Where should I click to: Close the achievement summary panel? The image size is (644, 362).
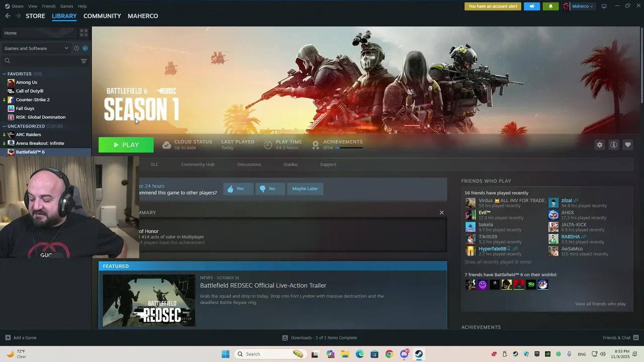[x=442, y=213]
